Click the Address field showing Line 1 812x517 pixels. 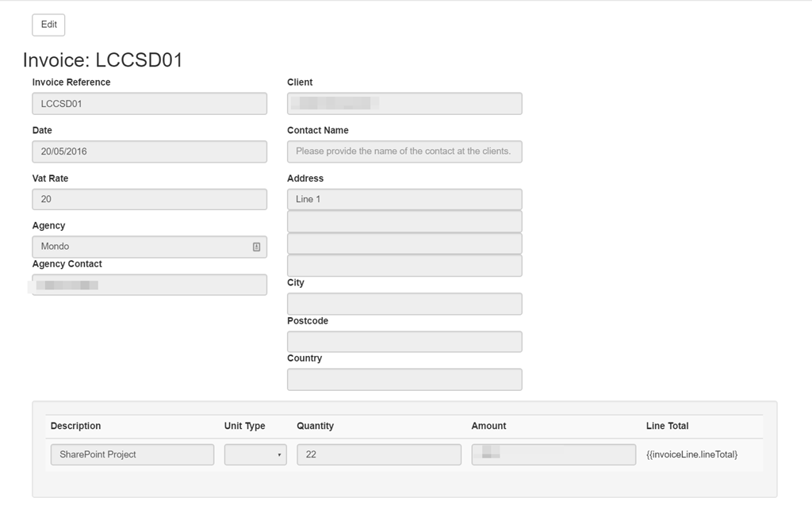click(x=404, y=199)
